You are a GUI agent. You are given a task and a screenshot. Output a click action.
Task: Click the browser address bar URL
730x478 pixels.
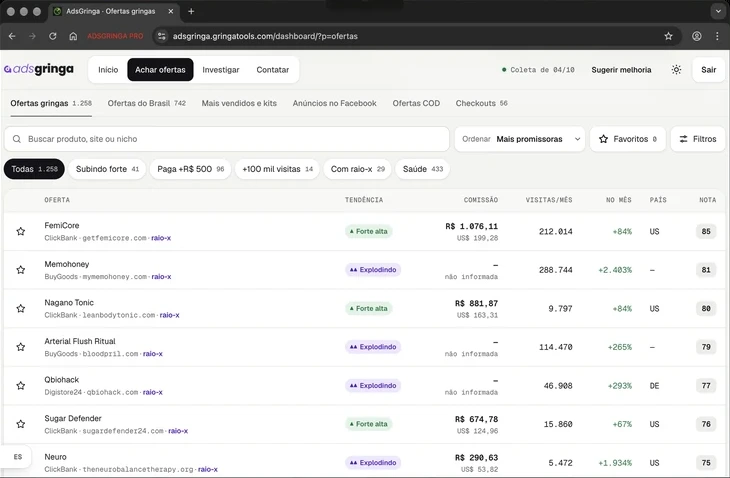tap(265, 36)
